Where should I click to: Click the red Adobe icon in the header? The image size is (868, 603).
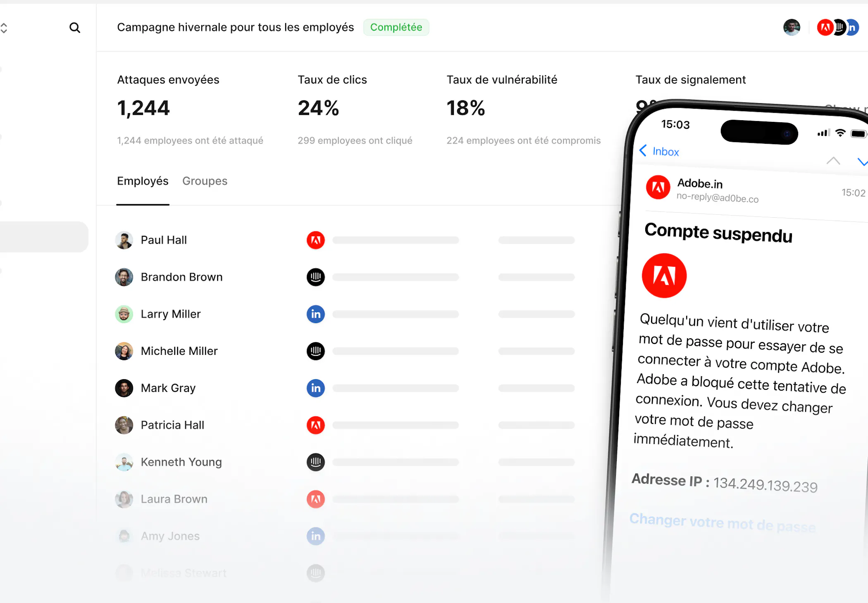(x=825, y=28)
